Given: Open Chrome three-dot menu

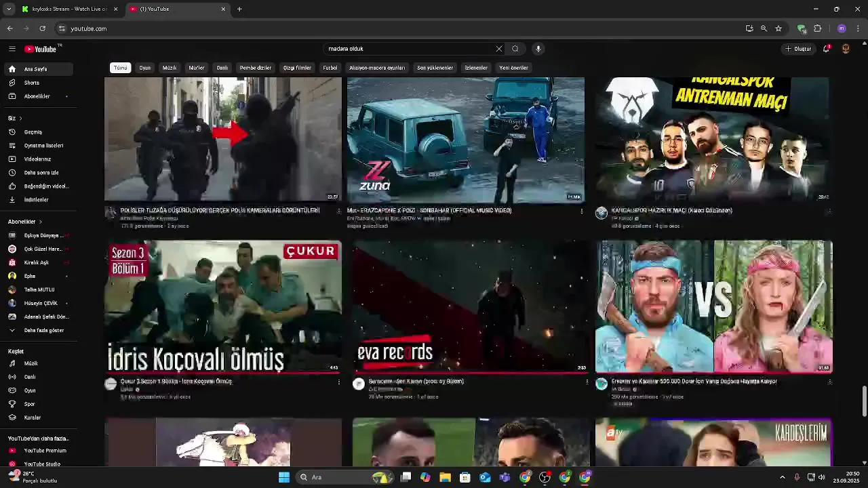Looking at the screenshot, I should 859,28.
